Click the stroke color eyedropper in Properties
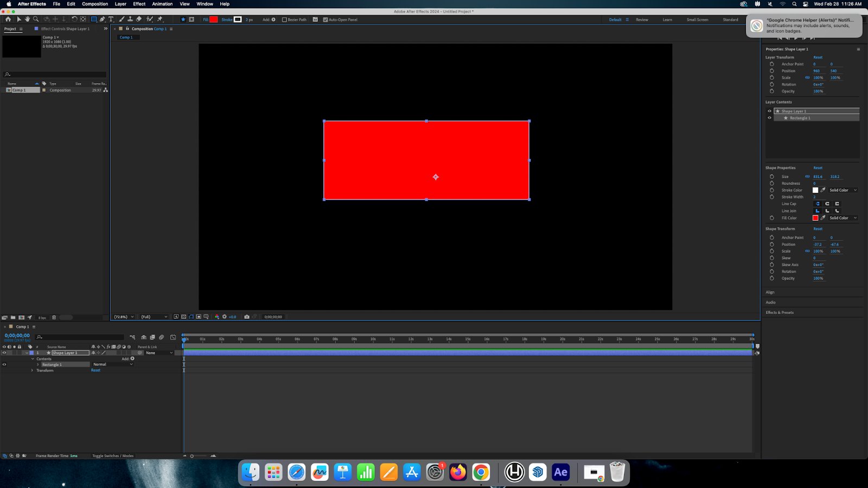Screen dimensions: 868x488 coord(823,190)
